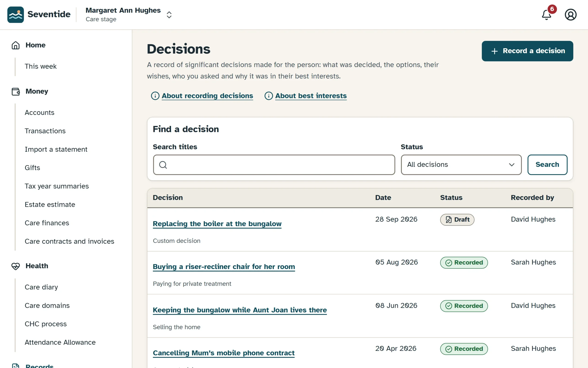Click the Seventide brand name

coord(49,14)
